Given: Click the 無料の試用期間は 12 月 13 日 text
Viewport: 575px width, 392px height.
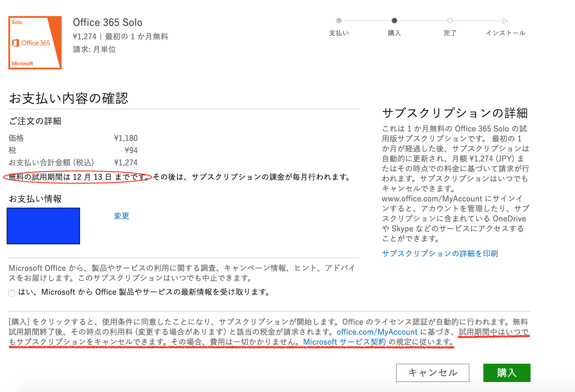Looking at the screenshot, I should point(60,177).
